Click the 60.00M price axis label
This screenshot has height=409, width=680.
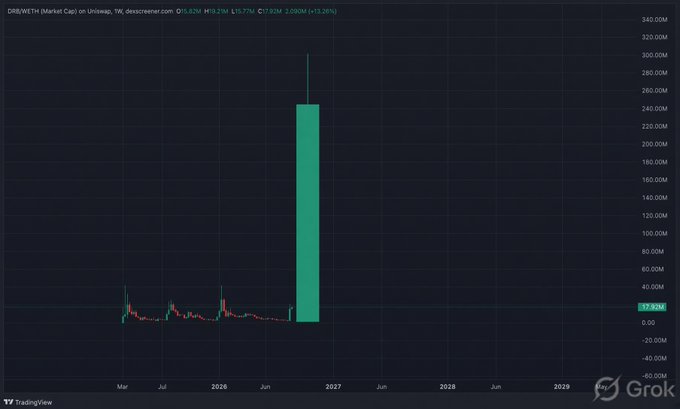pyautogui.click(x=652, y=269)
